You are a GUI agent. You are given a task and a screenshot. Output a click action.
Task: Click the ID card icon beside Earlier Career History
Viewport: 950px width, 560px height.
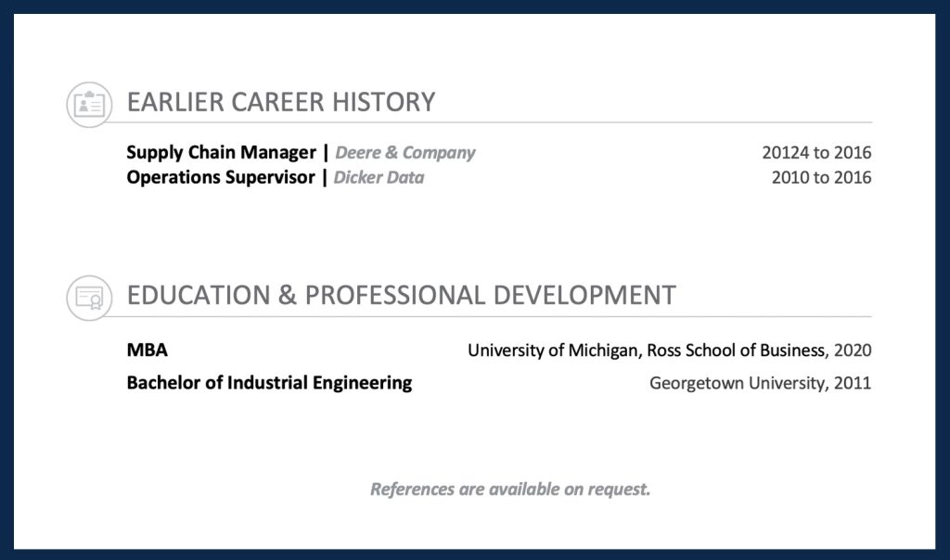point(89,104)
